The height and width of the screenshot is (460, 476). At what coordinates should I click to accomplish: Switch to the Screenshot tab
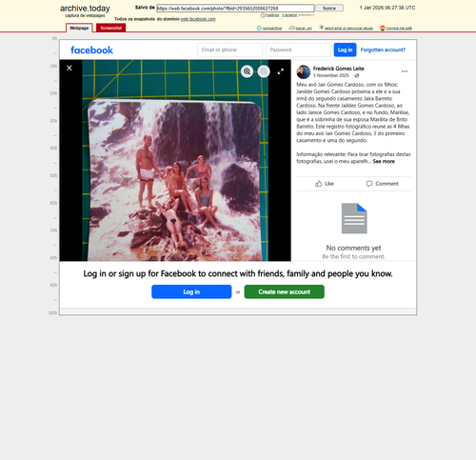pos(111,28)
